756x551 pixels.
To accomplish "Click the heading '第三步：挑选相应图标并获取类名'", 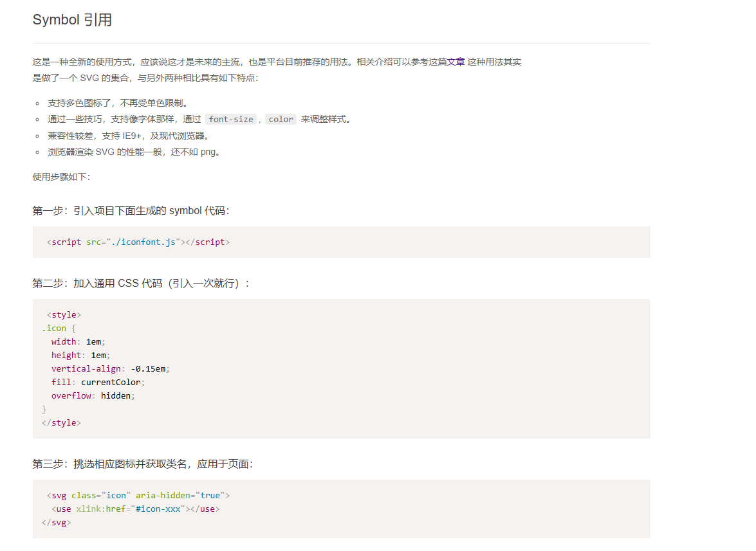I will coord(143,464).
